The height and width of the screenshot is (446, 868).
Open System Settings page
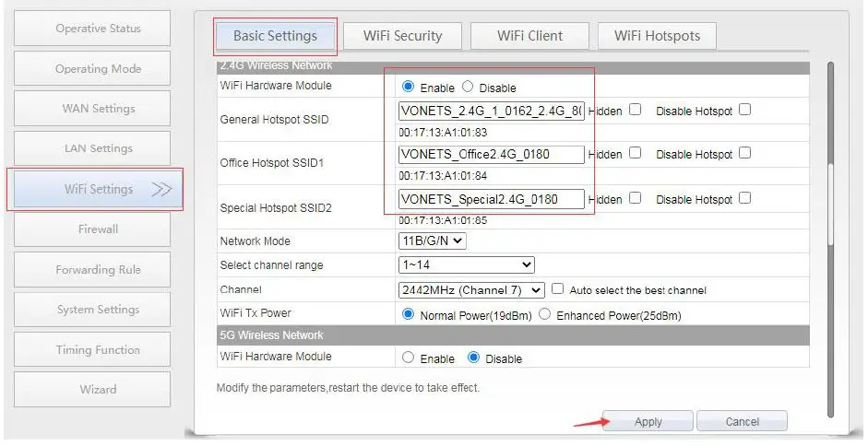(92, 310)
